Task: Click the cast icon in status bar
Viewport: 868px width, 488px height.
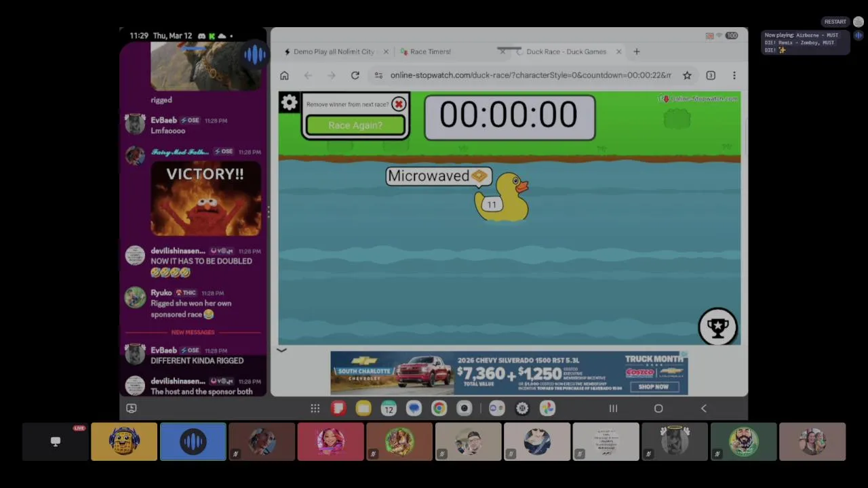Action: coord(709,35)
